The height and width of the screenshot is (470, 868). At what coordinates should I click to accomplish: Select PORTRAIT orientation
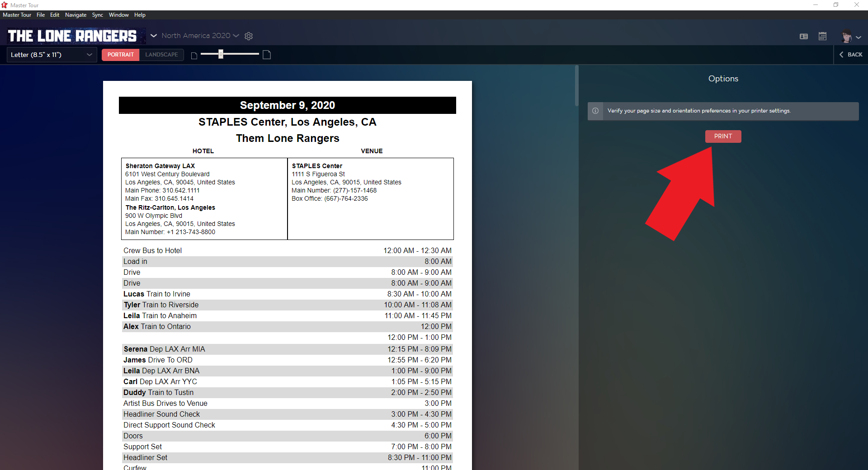[120, 55]
